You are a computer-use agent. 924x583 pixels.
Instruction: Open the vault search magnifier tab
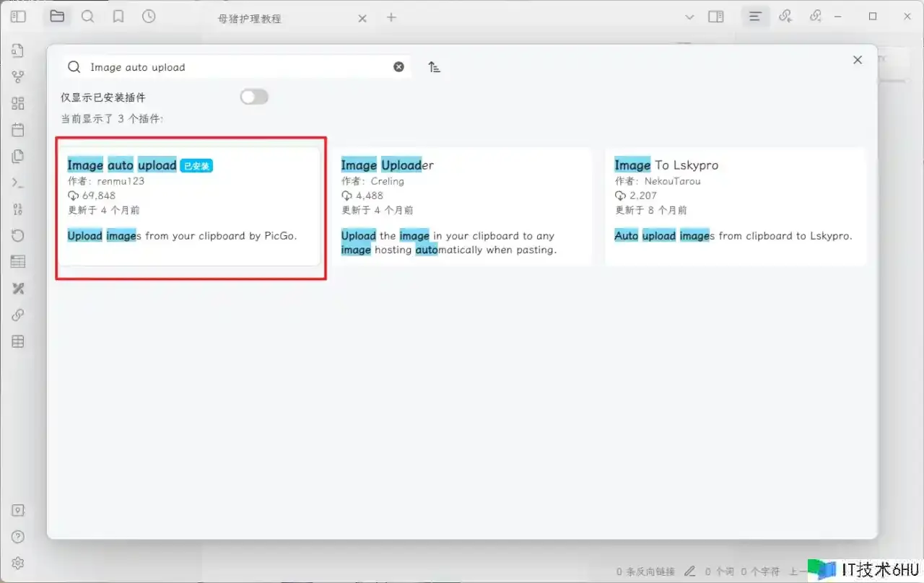click(87, 17)
